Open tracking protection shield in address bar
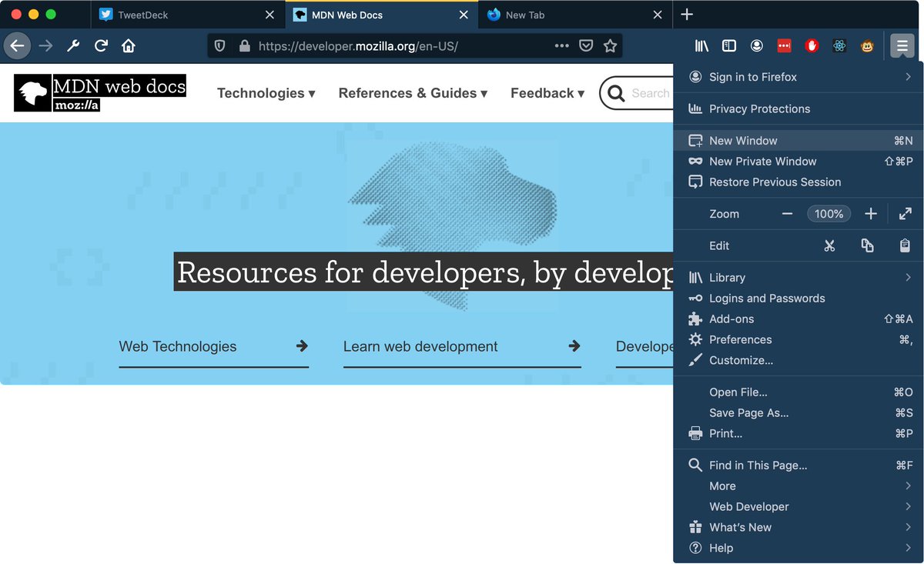This screenshot has height=564, width=924. (219, 46)
